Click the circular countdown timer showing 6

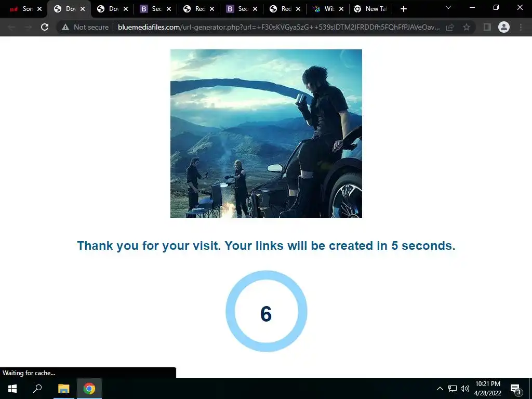click(x=267, y=311)
